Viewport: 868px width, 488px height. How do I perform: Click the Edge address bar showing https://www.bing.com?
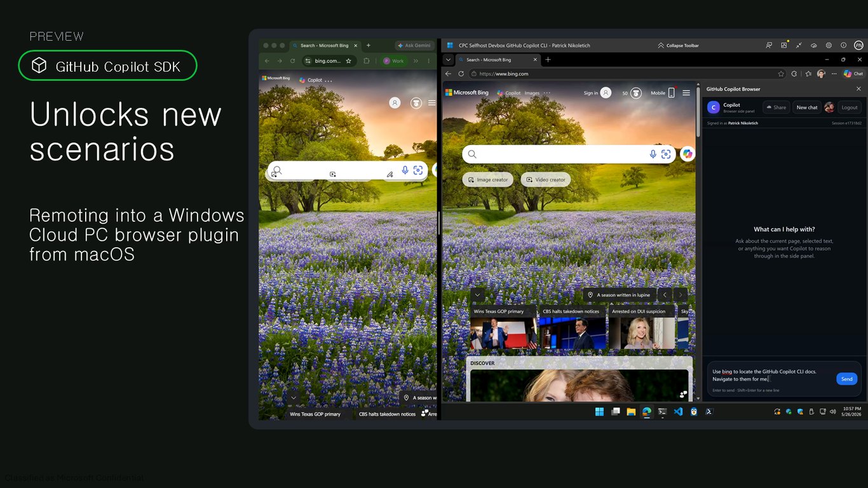(627, 74)
